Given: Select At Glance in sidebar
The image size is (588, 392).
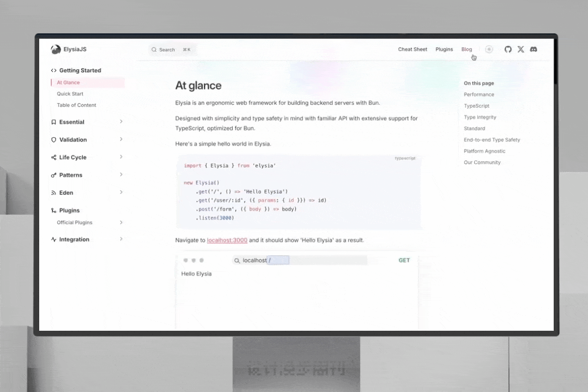Looking at the screenshot, I should 88,83.
